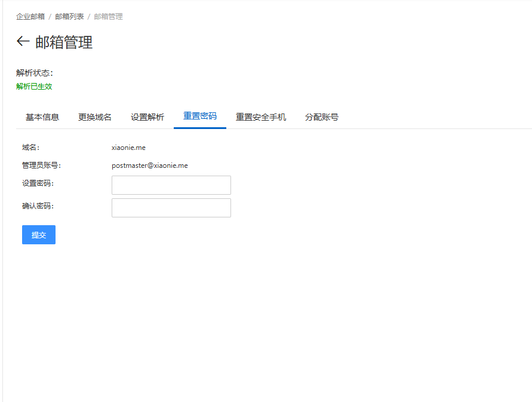The height and width of the screenshot is (402, 532).
Task: Select the 重置密码 tab
Action: click(x=199, y=117)
